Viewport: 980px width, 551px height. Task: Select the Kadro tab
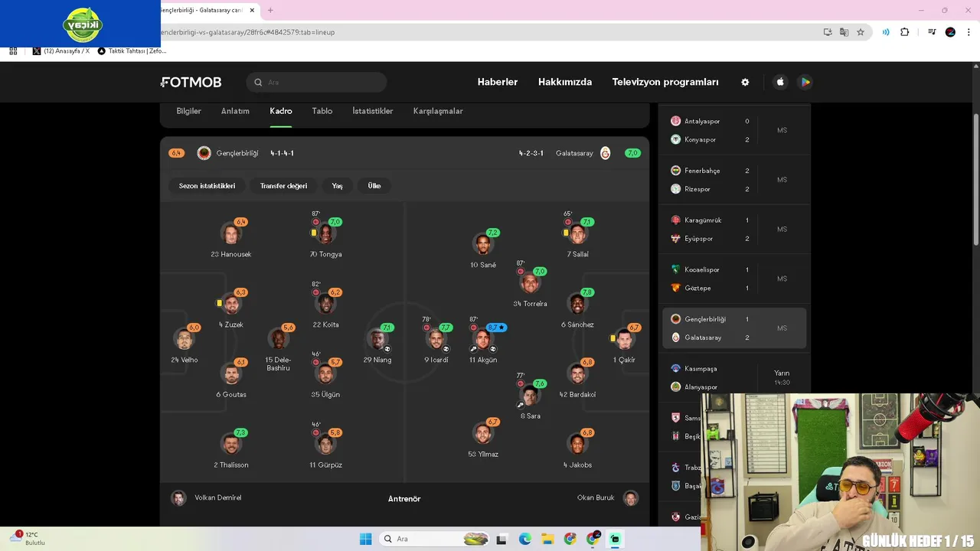(281, 111)
